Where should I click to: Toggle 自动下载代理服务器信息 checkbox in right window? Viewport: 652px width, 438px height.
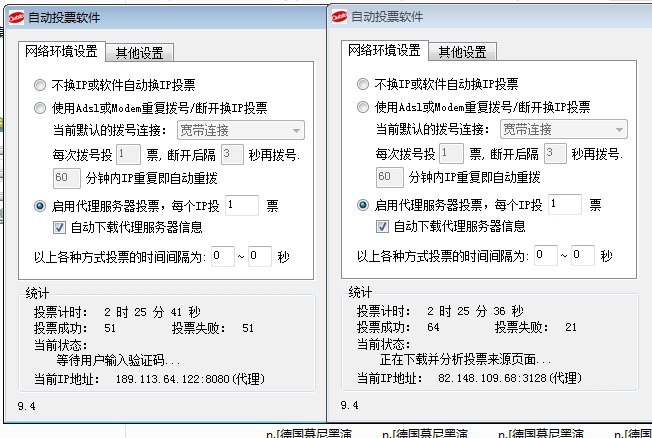click(x=382, y=226)
